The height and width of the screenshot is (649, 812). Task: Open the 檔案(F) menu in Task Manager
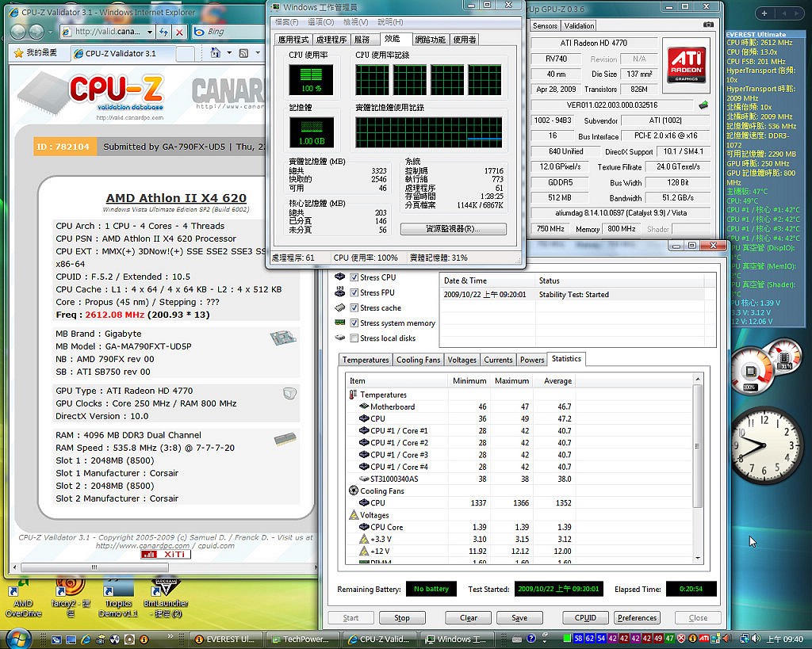286,21
